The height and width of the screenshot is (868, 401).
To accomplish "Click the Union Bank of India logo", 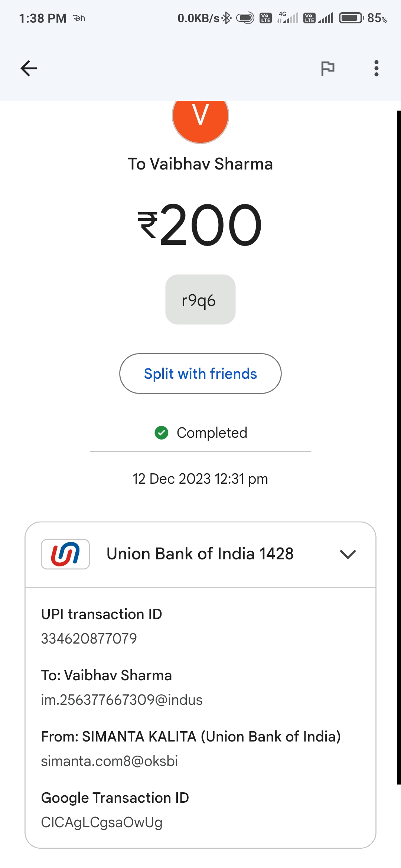I will (65, 554).
